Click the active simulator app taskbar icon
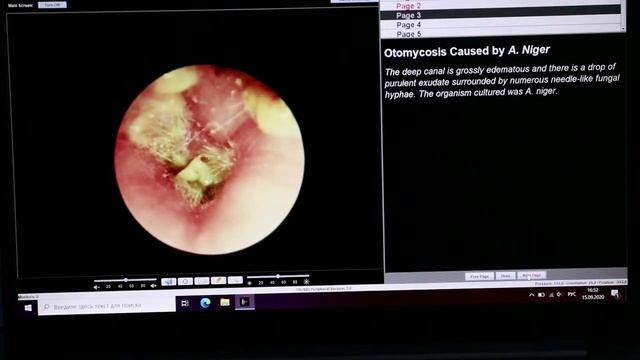640x360 pixels. click(245, 302)
